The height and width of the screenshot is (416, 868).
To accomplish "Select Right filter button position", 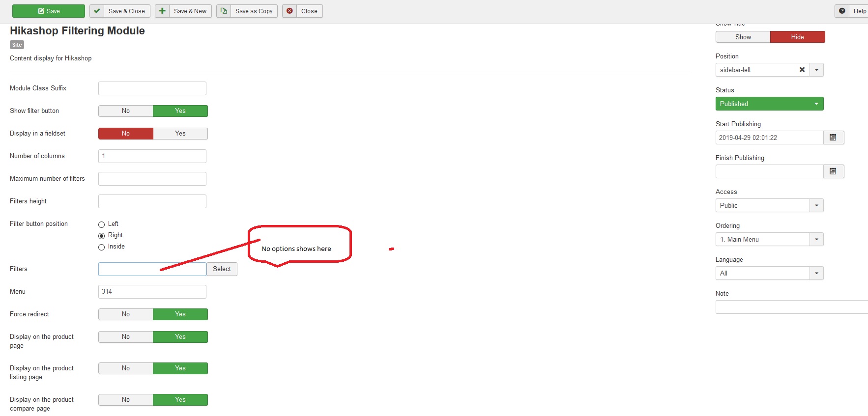I will 102,236.
